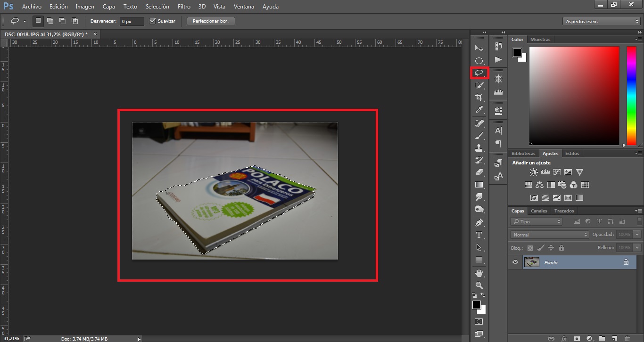Add a Color Balance scales adjustment

click(539, 185)
